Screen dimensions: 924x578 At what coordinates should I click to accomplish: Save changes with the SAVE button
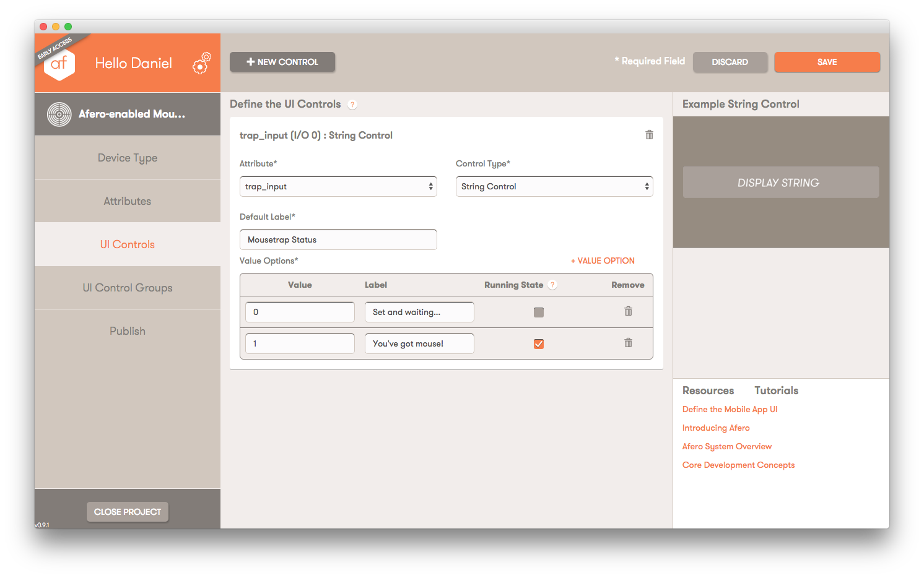pos(827,62)
